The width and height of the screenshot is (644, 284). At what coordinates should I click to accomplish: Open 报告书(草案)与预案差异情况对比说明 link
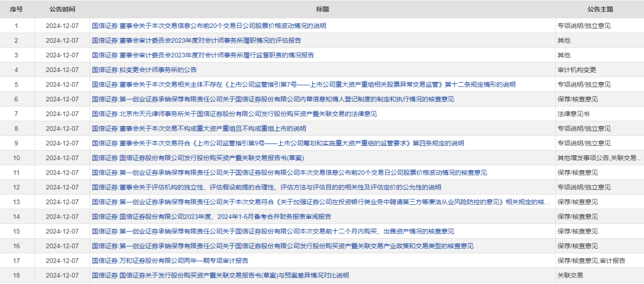coord(221,276)
